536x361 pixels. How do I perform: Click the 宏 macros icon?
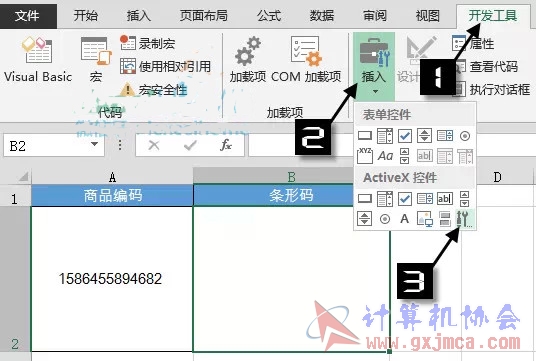pos(96,60)
